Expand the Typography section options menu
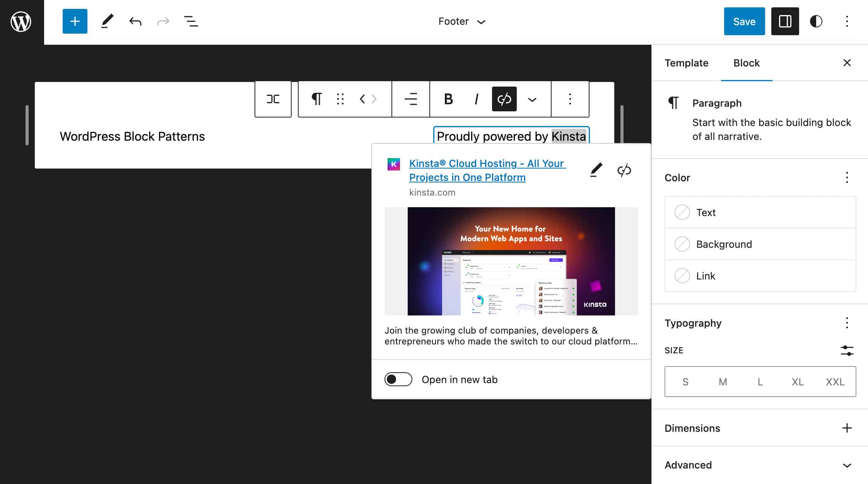 (x=847, y=322)
